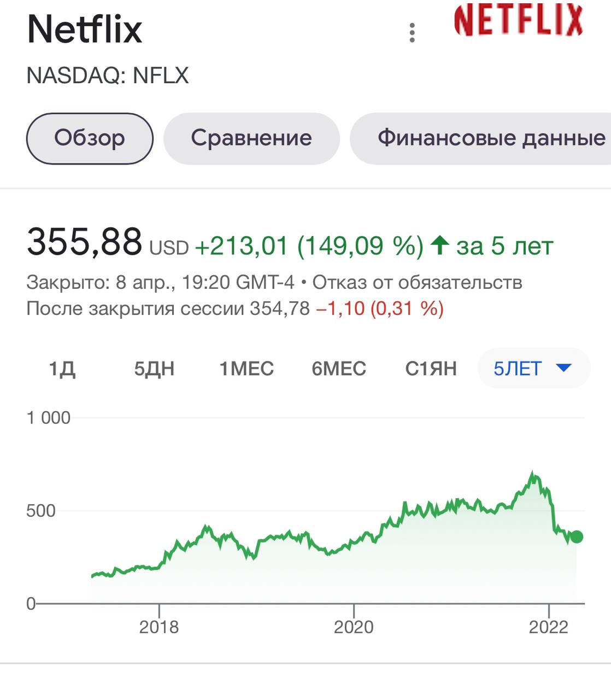Screen dimensions: 611x700
Task: Switch to the Сравнение tab
Action: pyautogui.click(x=251, y=138)
